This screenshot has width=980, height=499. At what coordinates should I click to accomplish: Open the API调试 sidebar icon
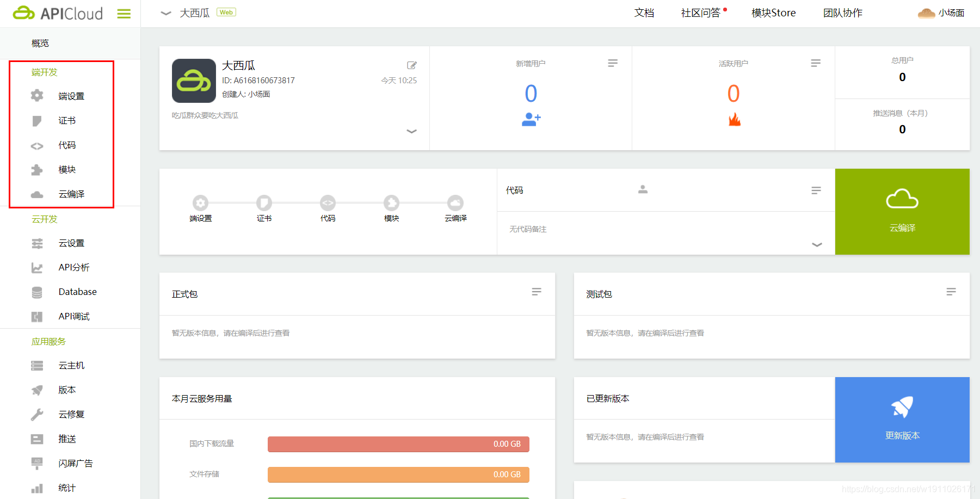[x=37, y=317]
